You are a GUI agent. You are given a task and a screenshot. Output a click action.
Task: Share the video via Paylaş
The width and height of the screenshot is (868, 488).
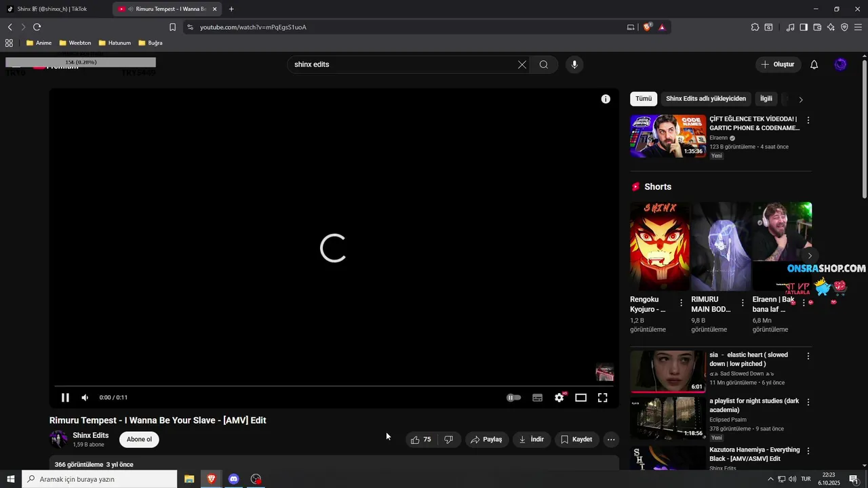[x=487, y=439]
